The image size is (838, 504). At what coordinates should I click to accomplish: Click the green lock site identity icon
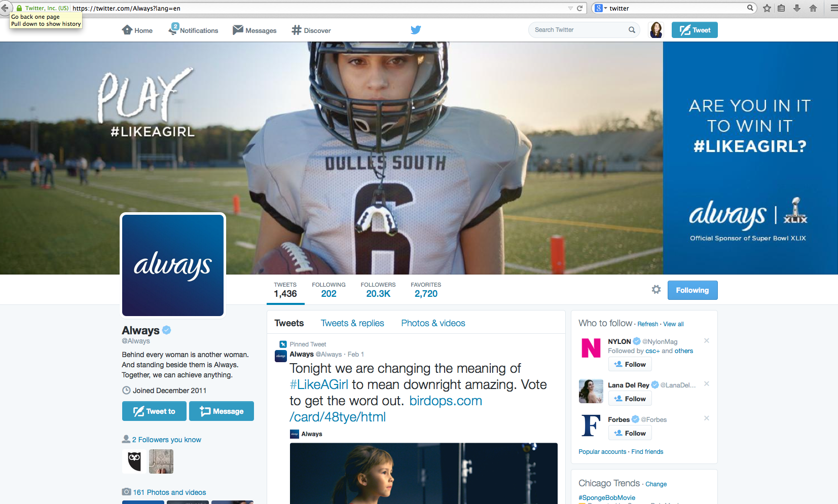point(19,8)
